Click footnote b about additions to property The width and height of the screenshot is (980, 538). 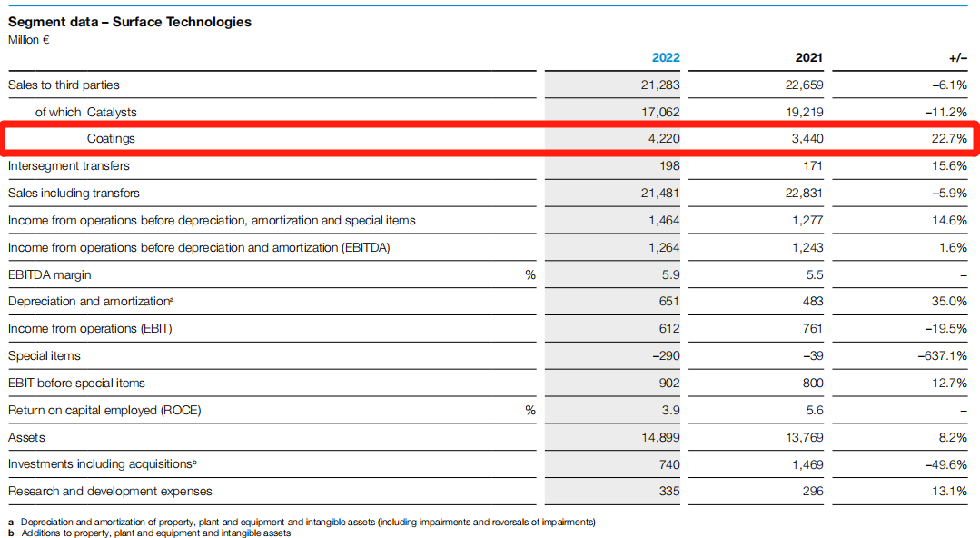pos(155,533)
